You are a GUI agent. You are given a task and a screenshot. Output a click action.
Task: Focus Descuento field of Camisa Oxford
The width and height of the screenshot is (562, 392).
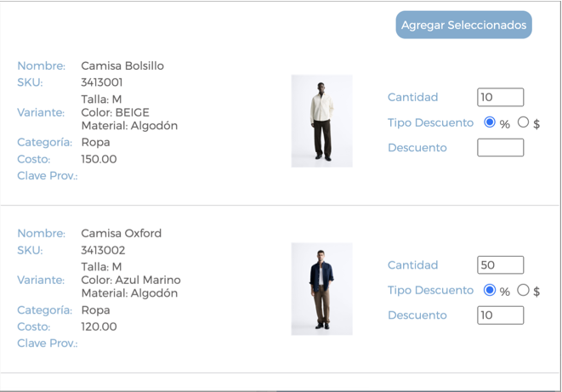pyautogui.click(x=500, y=315)
